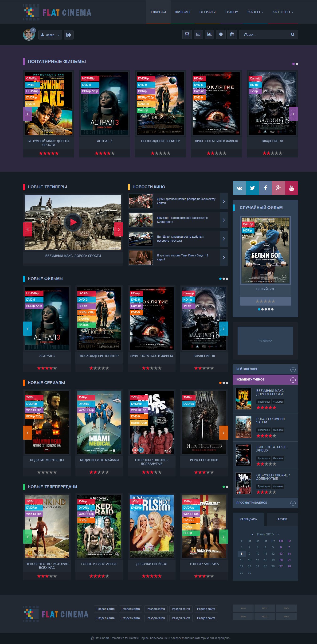Open the Главная menu item
The image size is (317, 644).
click(x=158, y=12)
